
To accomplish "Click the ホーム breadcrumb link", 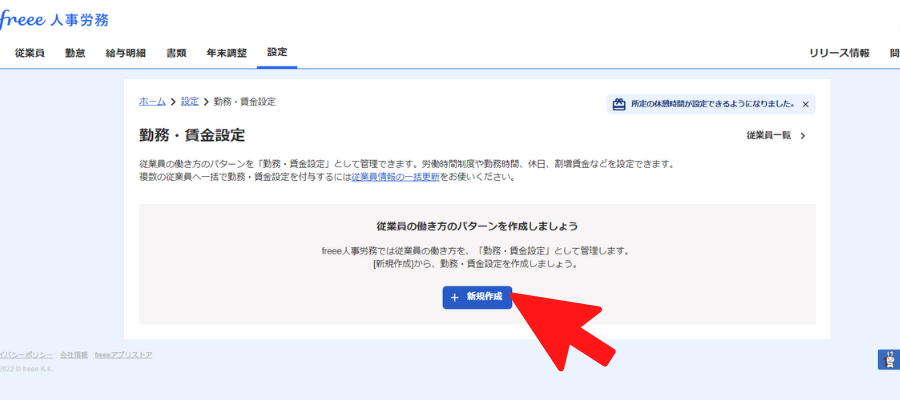I will tap(152, 102).
